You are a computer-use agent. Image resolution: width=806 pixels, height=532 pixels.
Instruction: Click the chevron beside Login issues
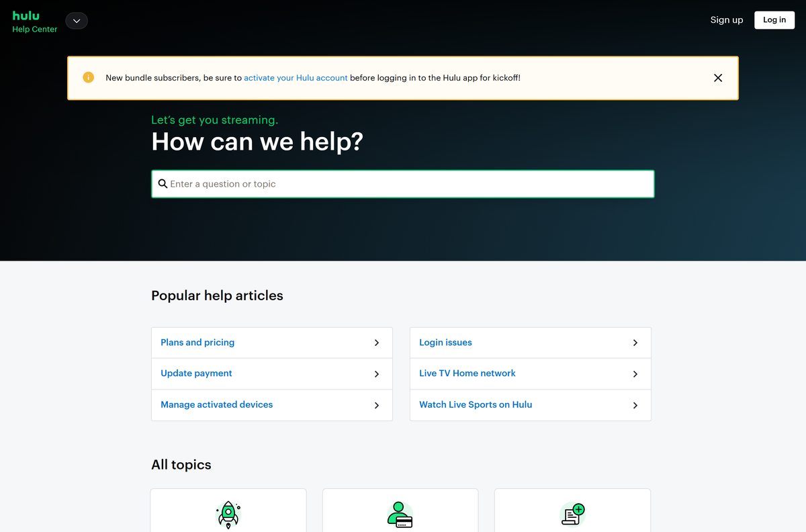(635, 343)
